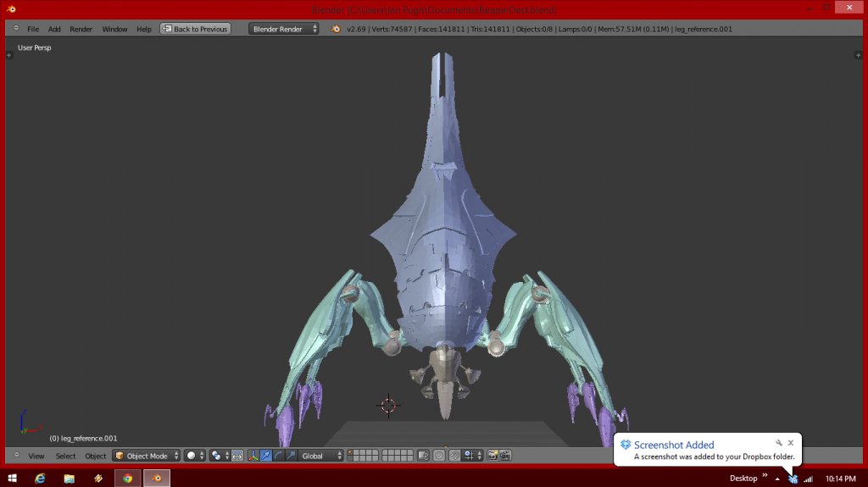Open the viewport shading dropdown
The height and width of the screenshot is (487, 868).
194,456
